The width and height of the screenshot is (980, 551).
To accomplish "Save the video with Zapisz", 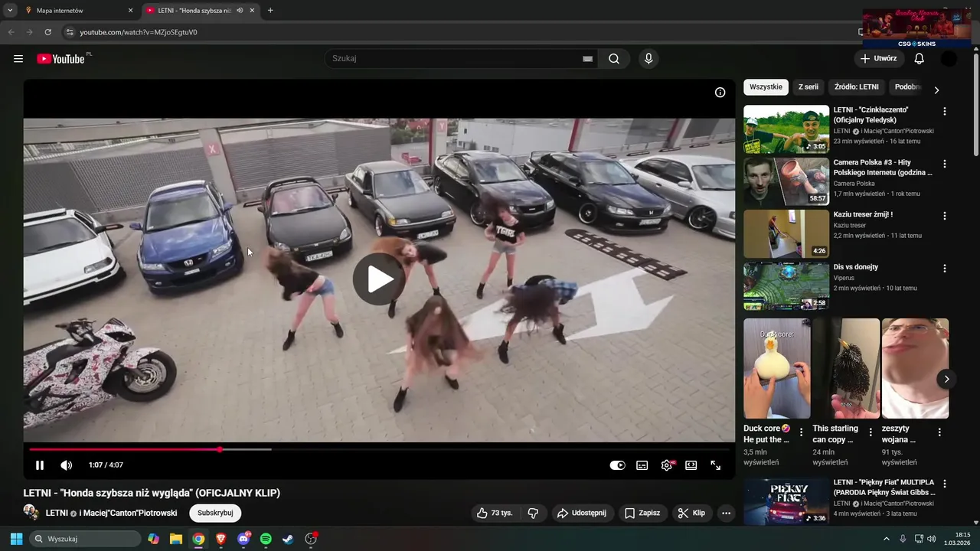I will [642, 513].
